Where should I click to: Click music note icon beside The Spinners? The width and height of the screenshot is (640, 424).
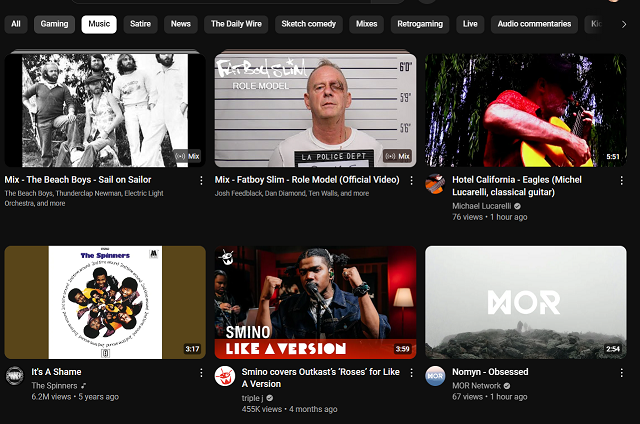coord(84,386)
